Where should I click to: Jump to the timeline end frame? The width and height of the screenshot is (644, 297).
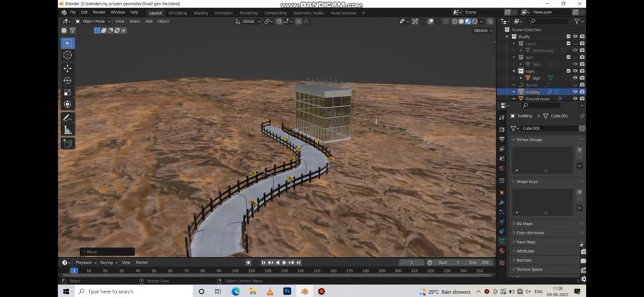pos(299,262)
